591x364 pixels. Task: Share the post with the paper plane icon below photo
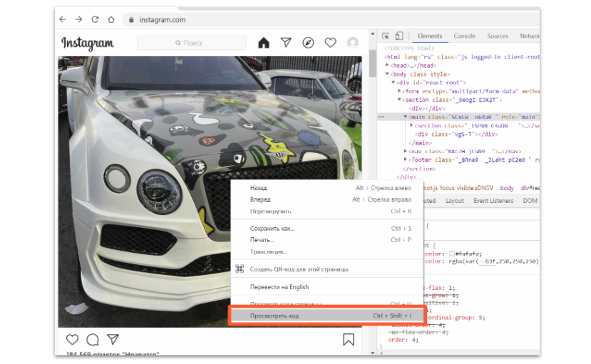[113, 339]
